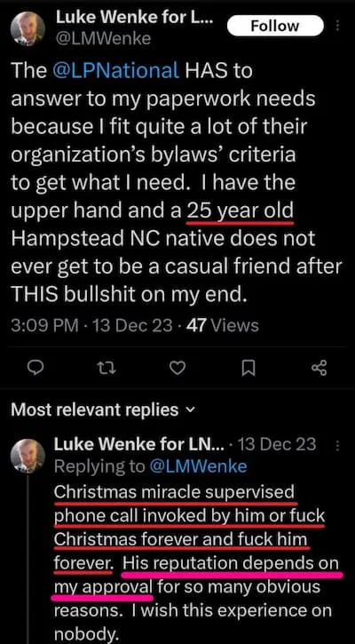Open the @LPNational mention link
This screenshot has width=355, height=644.
(x=115, y=71)
